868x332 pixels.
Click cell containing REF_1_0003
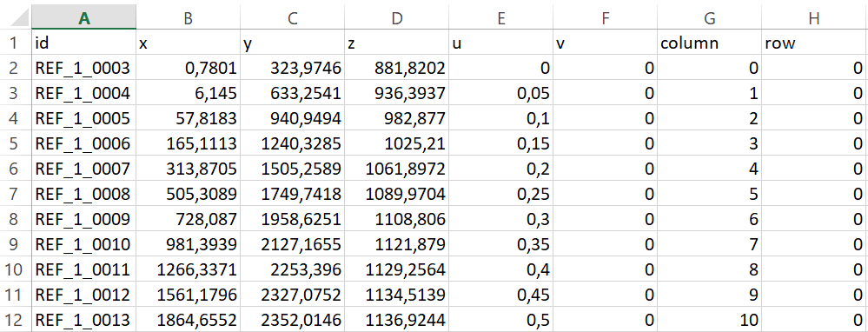pos(83,68)
